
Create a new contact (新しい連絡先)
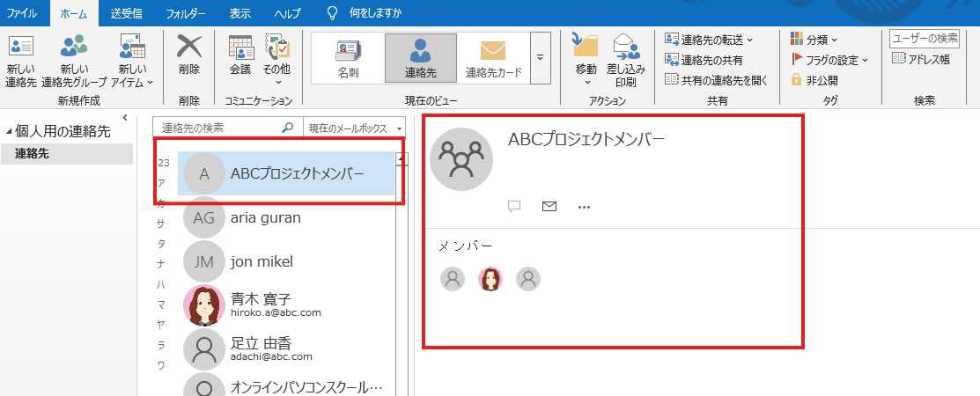click(20, 62)
